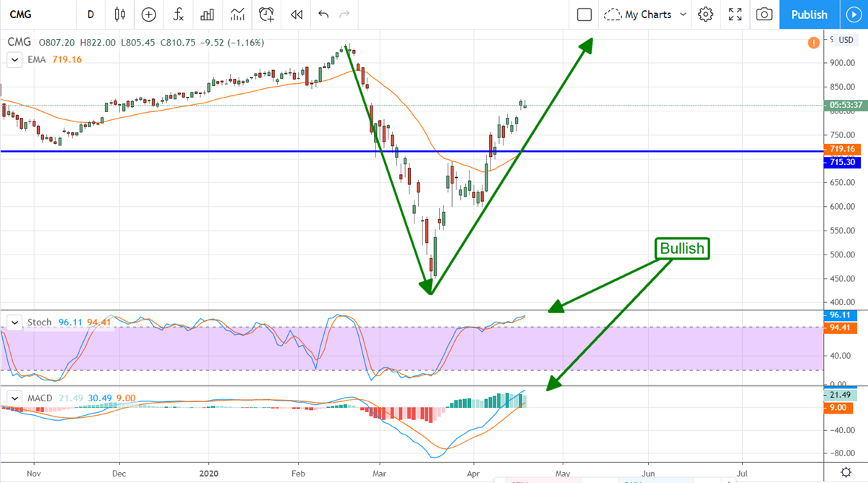Click the orange 719.16 price axis label
Screen dimensions: 868x483
pyautogui.click(x=843, y=149)
